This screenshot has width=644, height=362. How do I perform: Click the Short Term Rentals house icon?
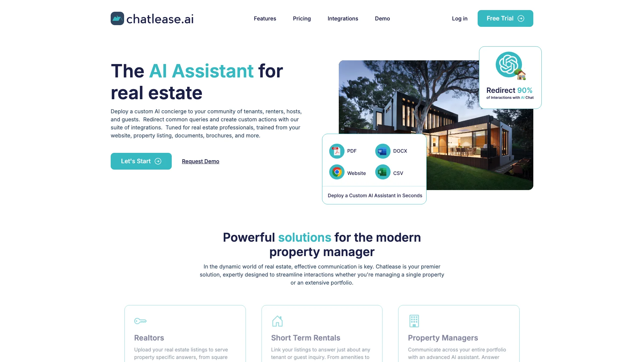pos(277,320)
